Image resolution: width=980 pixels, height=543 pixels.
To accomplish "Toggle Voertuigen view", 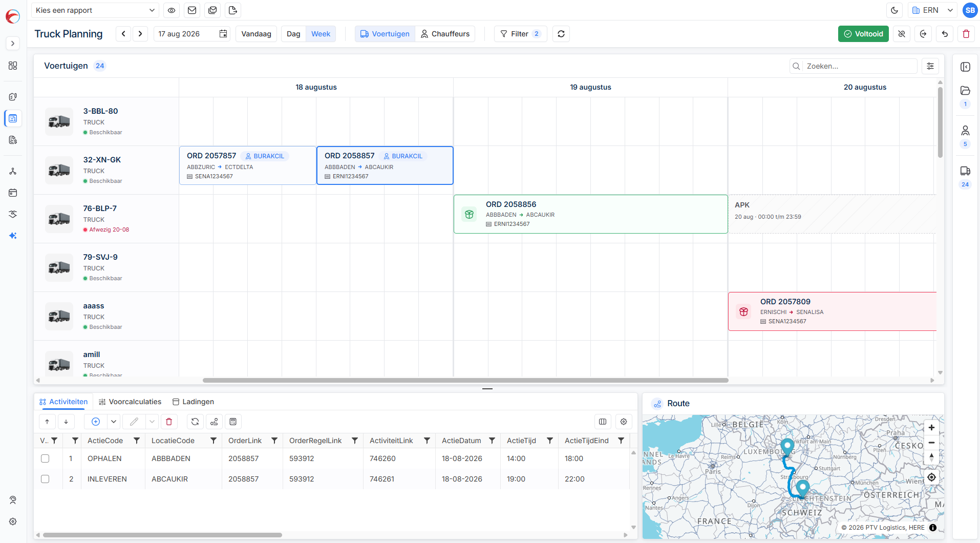I will point(385,34).
